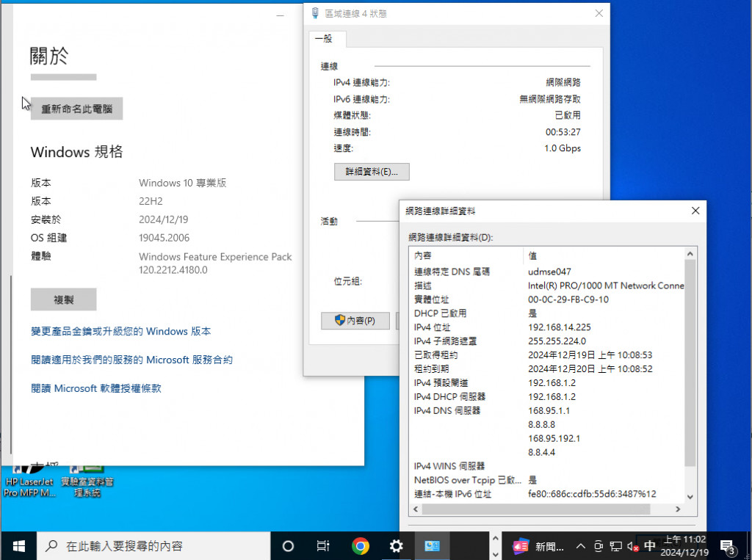Open Cortana circle icon on taskbar
This screenshot has height=560, width=752.
pyautogui.click(x=288, y=545)
